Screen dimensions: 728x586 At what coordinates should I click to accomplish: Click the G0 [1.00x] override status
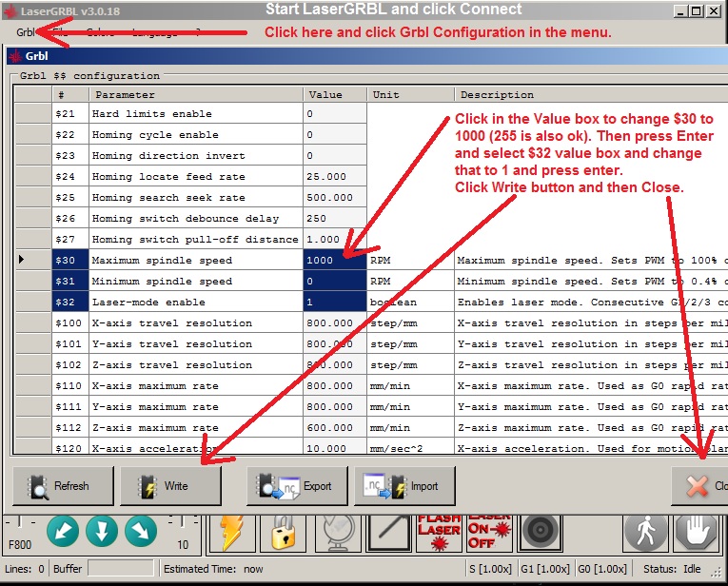pyautogui.click(x=602, y=569)
